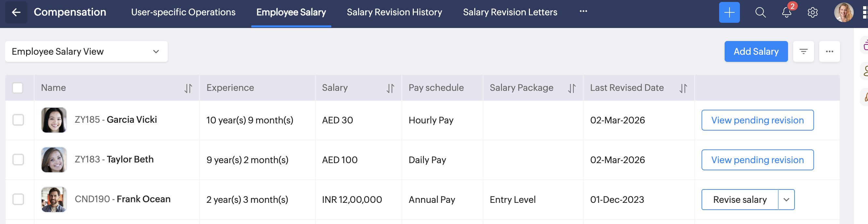868x224 pixels.
Task: Click the filter icon next to Add Salary
Action: [x=803, y=52]
